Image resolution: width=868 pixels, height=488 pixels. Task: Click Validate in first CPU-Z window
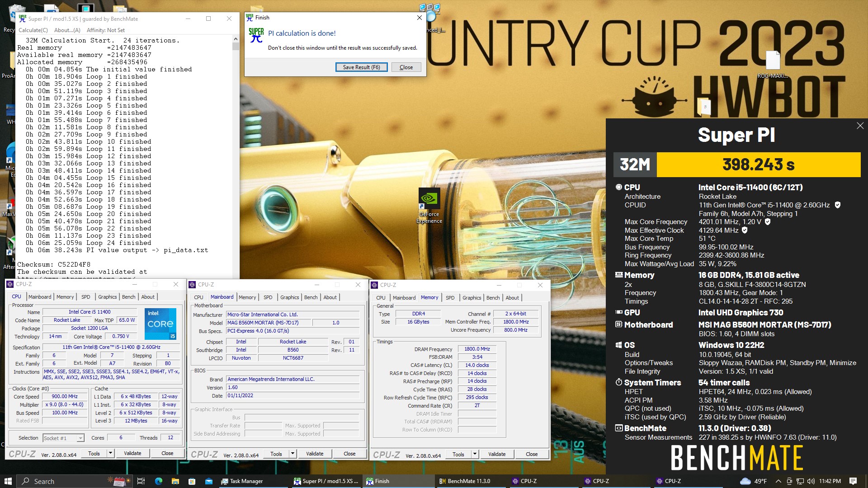pos(132,453)
